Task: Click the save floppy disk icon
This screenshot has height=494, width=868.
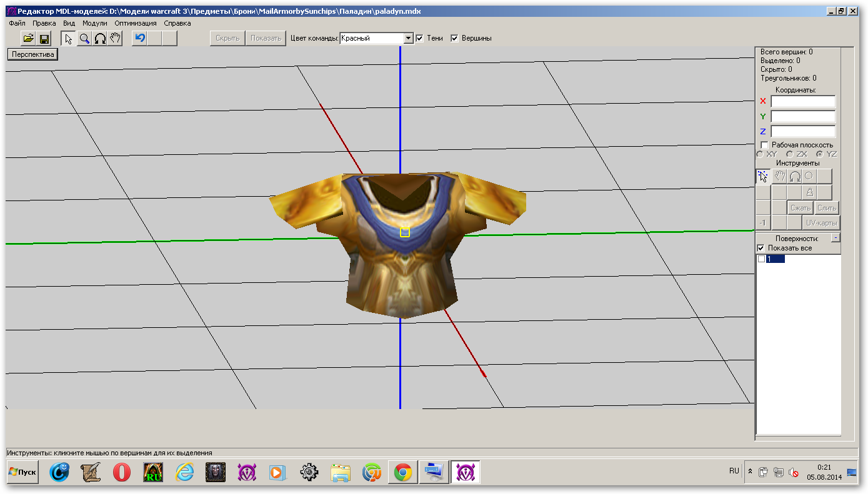Action: tap(44, 39)
